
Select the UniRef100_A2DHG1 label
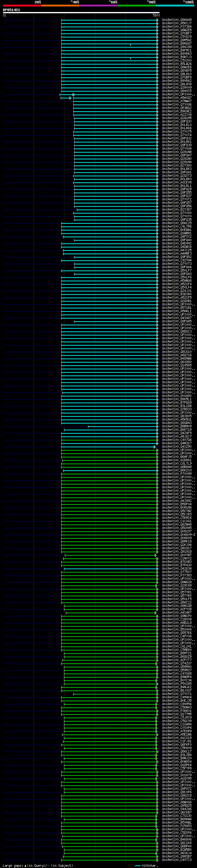pos(177,460)
